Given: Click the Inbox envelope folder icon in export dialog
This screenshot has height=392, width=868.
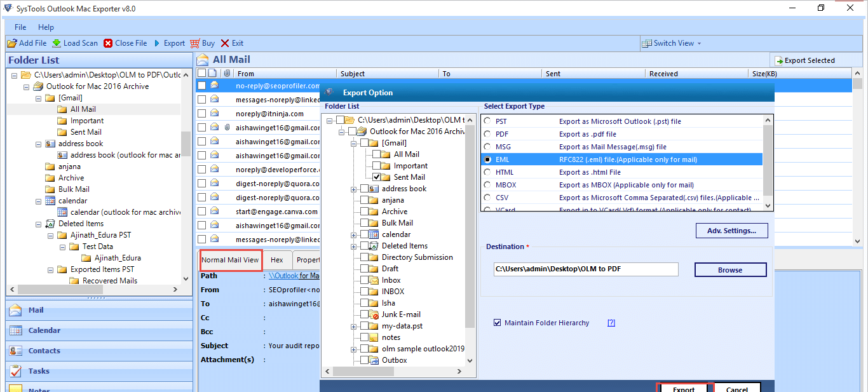Looking at the screenshot, I should 374,280.
